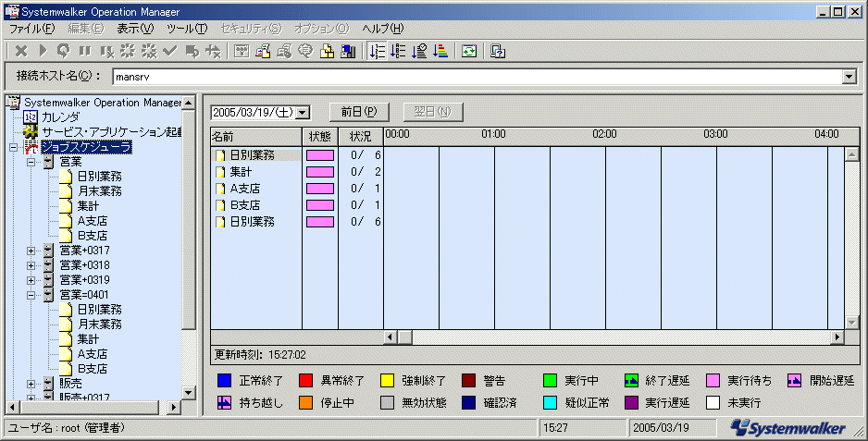
Task: Click the checkmark confirm toolbar icon
Action: [x=170, y=52]
